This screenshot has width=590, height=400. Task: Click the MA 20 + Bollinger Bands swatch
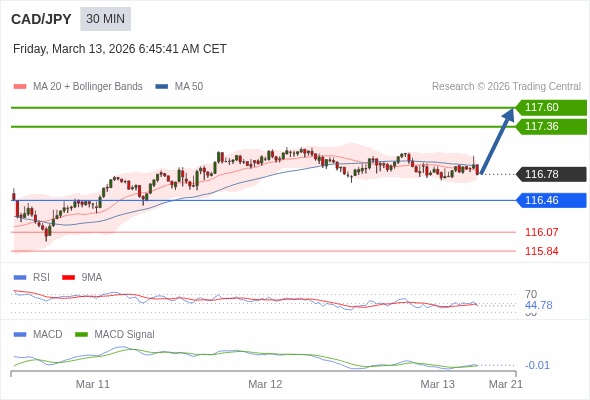click(20, 87)
